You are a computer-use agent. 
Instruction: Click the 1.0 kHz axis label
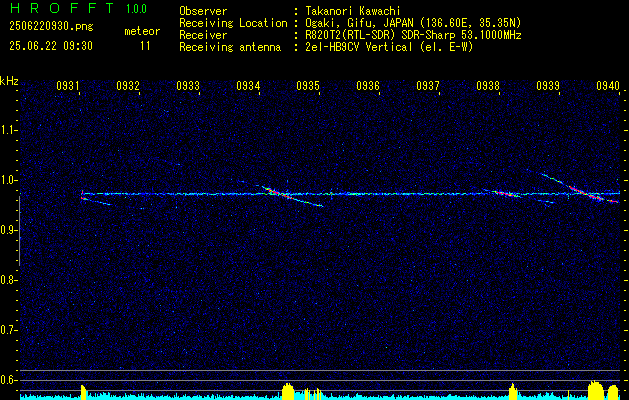click(x=8, y=180)
